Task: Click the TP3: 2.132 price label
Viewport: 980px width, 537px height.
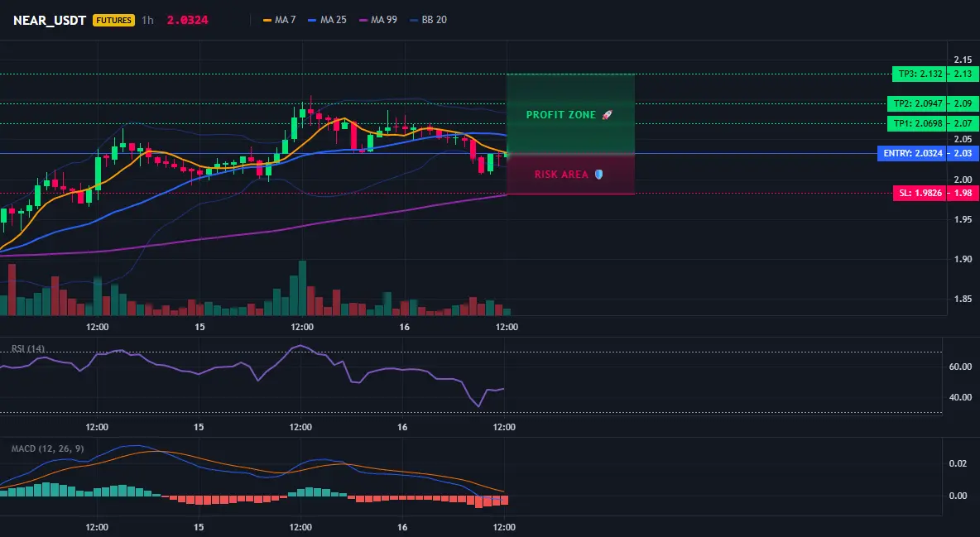Action: point(920,74)
